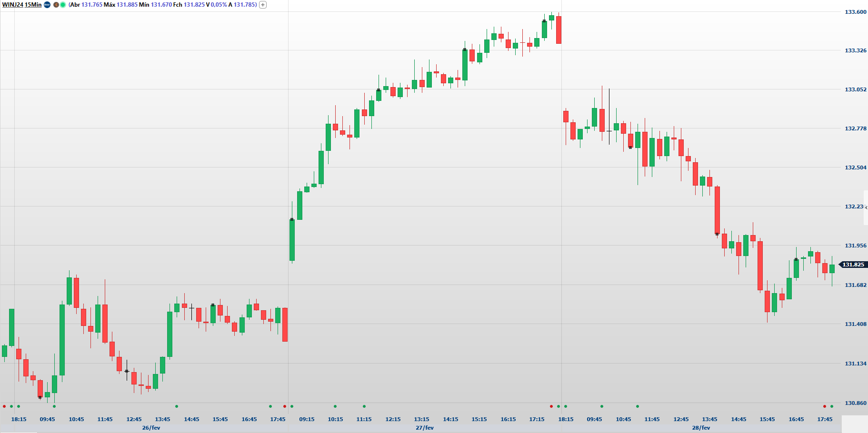
Task: Click the plus button after the quote summary
Action: tap(262, 5)
